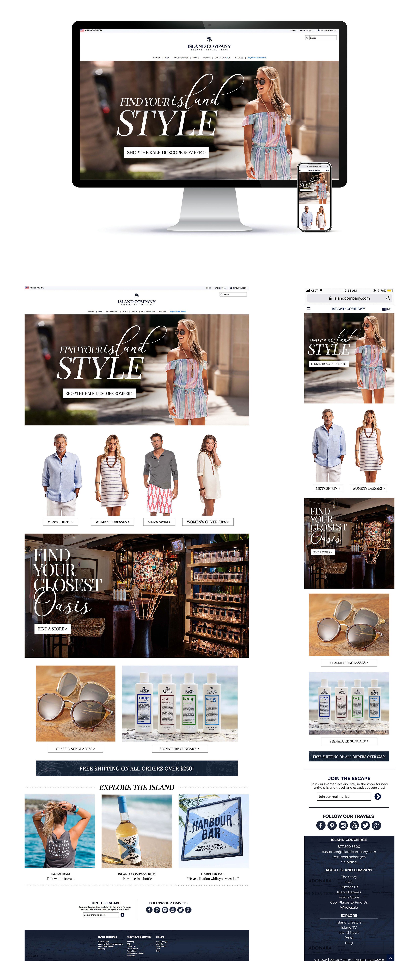Click Men's Swim button under swim trunks model
Image resolution: width=419 pixels, height=980 pixels.
click(x=159, y=522)
